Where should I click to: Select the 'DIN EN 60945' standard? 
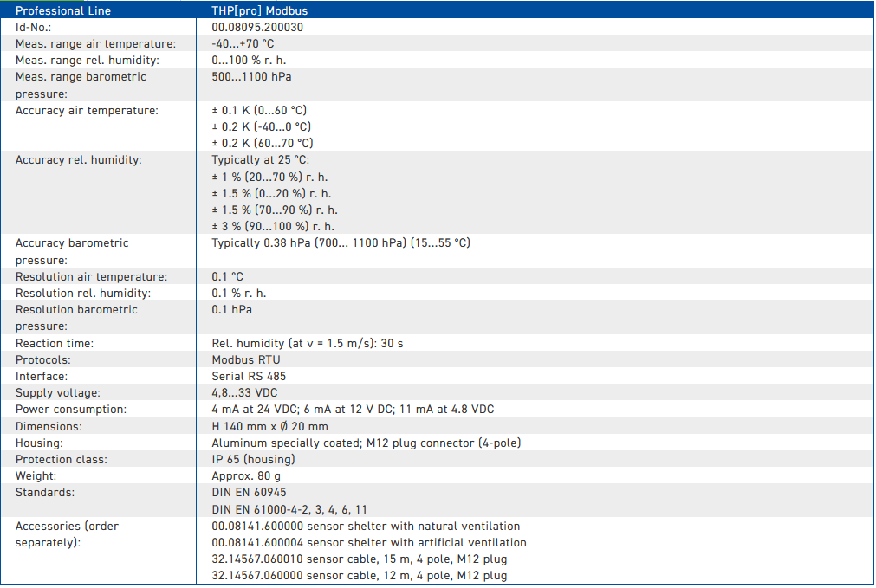click(x=250, y=493)
